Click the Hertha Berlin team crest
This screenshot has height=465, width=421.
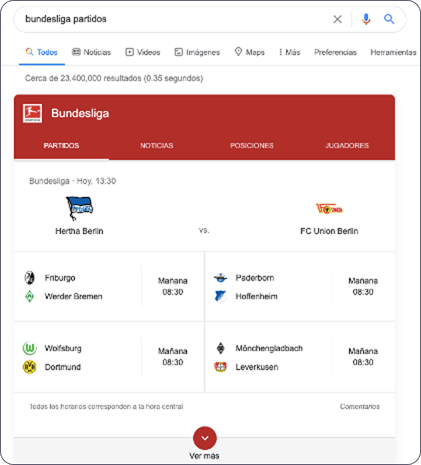tap(79, 208)
